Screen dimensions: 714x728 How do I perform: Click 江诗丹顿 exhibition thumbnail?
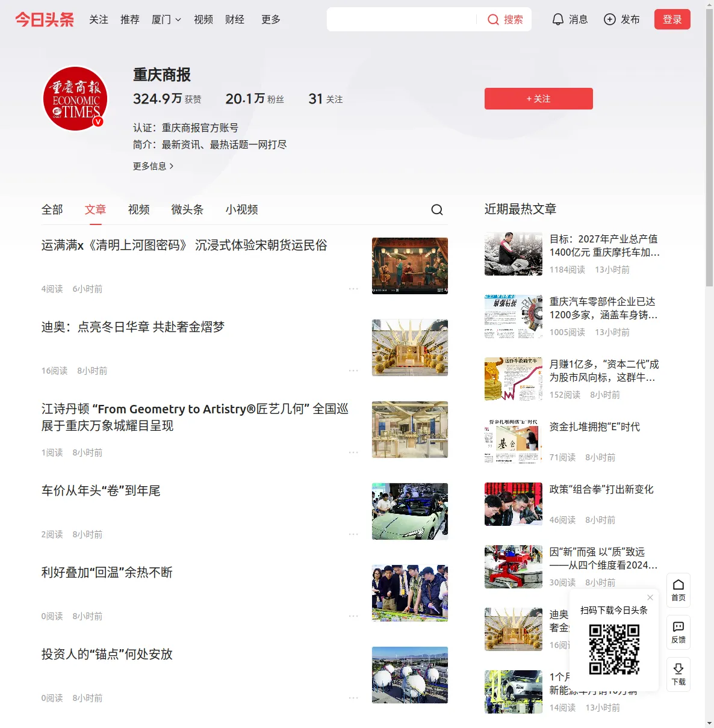410,430
